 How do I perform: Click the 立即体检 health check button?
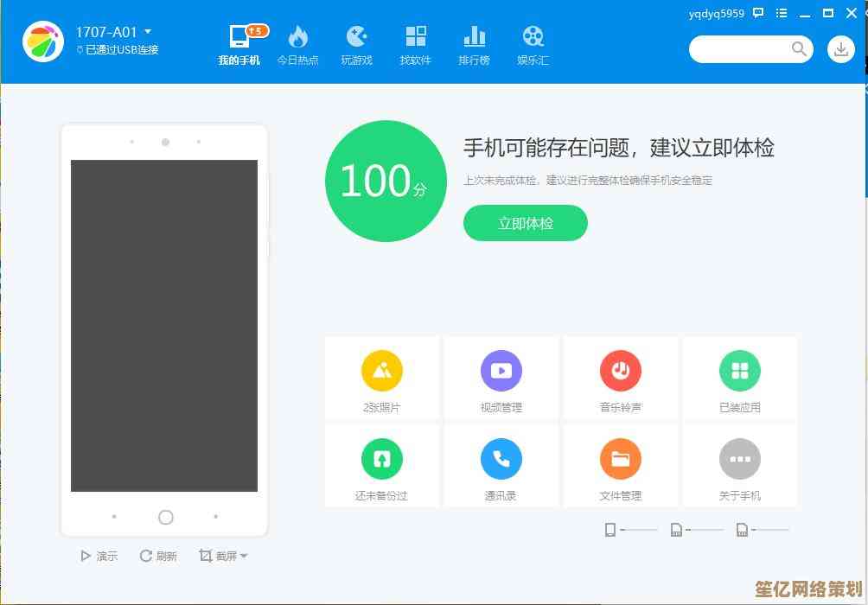[525, 222]
